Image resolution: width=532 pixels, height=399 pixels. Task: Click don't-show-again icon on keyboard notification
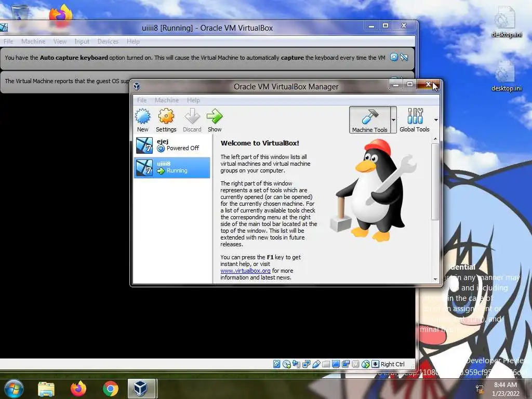pyautogui.click(x=404, y=57)
